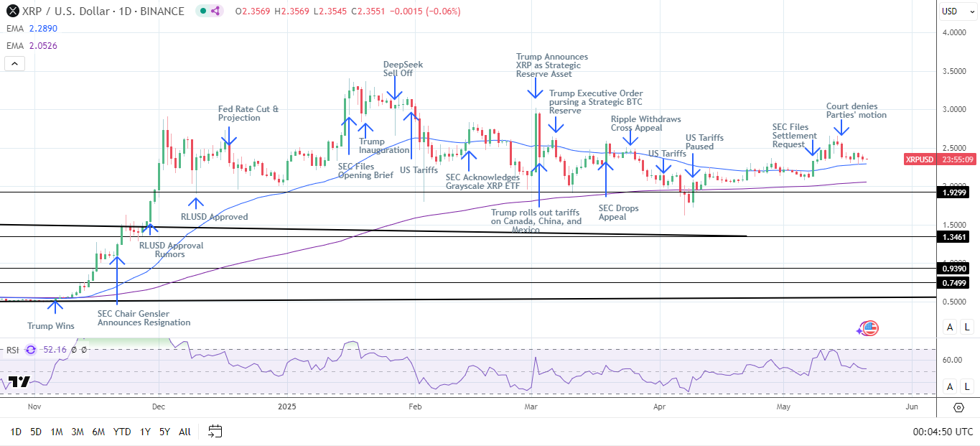Click the 'RLUSD Approved' annotation

pos(214,217)
